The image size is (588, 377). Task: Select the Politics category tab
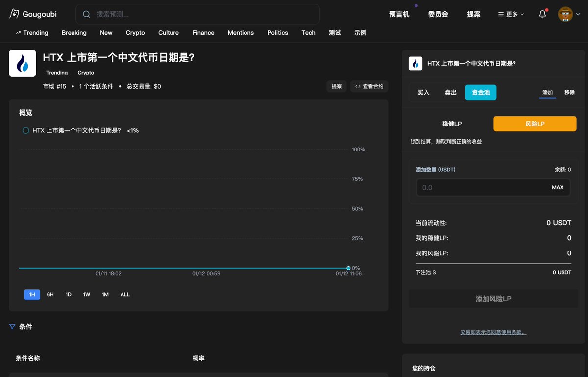coord(278,33)
